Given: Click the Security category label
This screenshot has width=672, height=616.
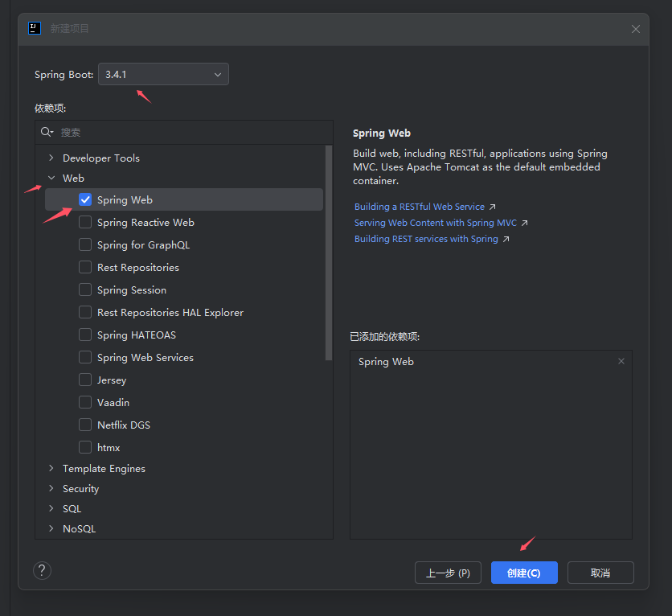Looking at the screenshot, I should (x=81, y=489).
